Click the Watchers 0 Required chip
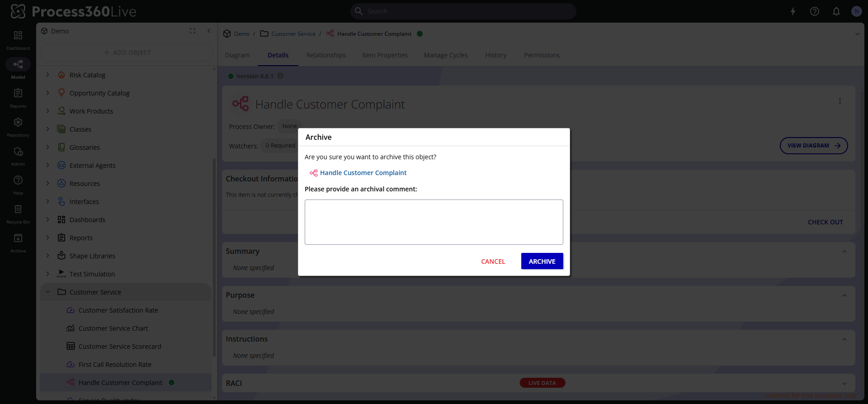Screen dimensions: 868x404 coord(280,146)
